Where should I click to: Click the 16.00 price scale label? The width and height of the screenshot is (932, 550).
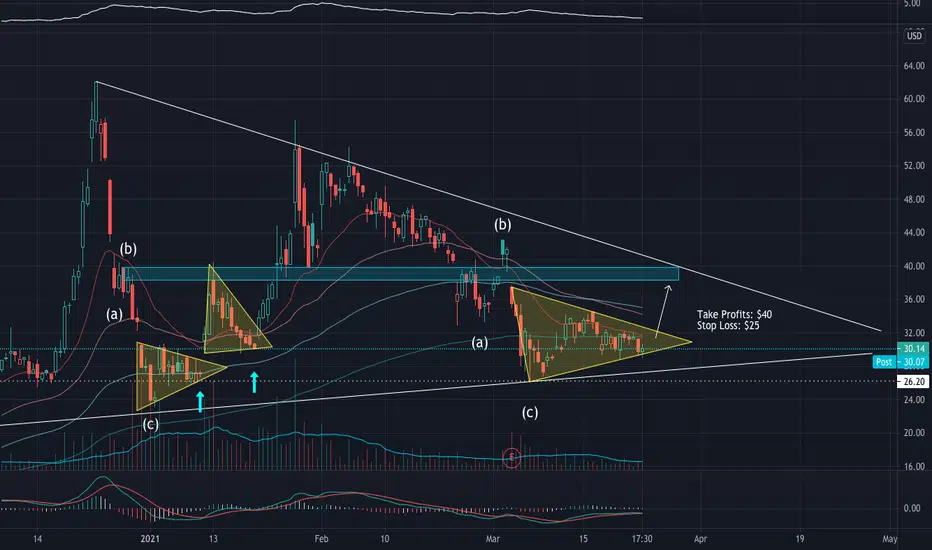click(x=914, y=467)
